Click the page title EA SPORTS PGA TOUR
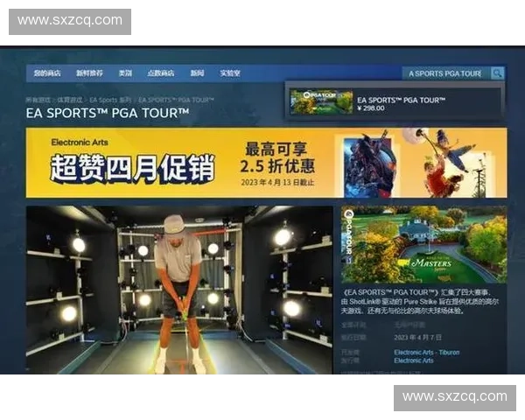The height and width of the screenshot is (420, 525). click(x=108, y=113)
